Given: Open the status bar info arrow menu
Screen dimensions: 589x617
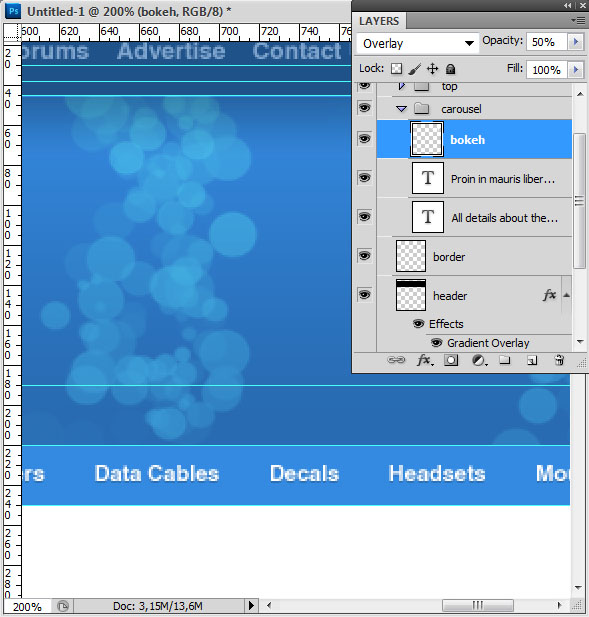Looking at the screenshot, I should pos(251,605).
